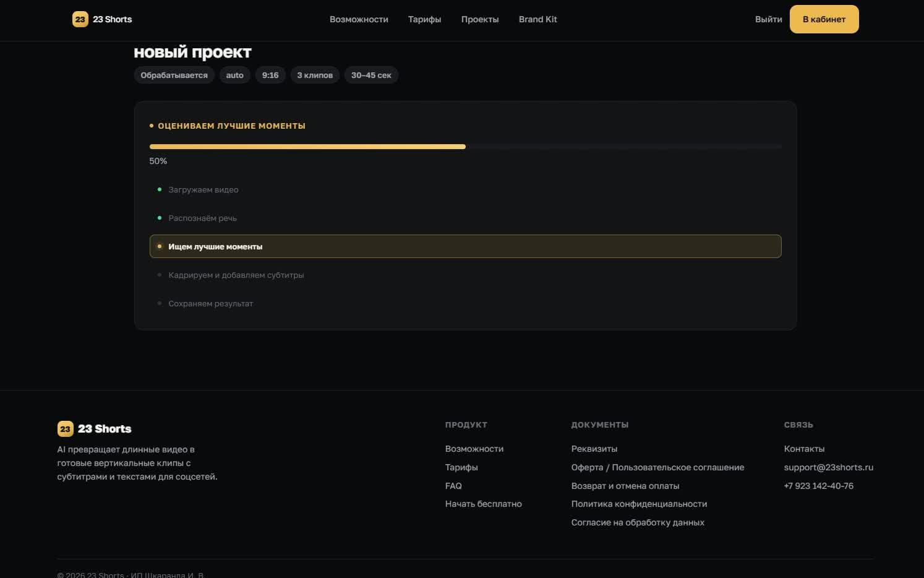Click the 23 Shorts wordmark in footer
This screenshot has width=924, height=578.
[x=105, y=429]
